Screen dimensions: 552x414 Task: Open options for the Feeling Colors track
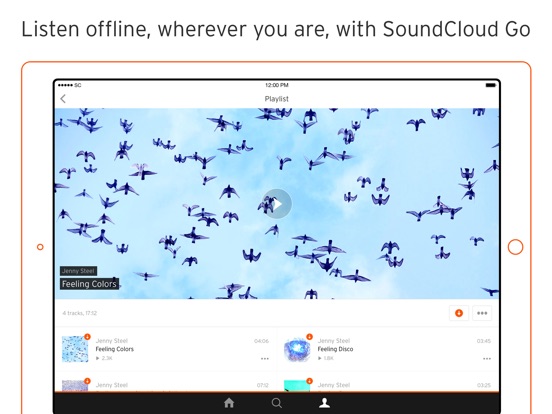[x=265, y=358]
